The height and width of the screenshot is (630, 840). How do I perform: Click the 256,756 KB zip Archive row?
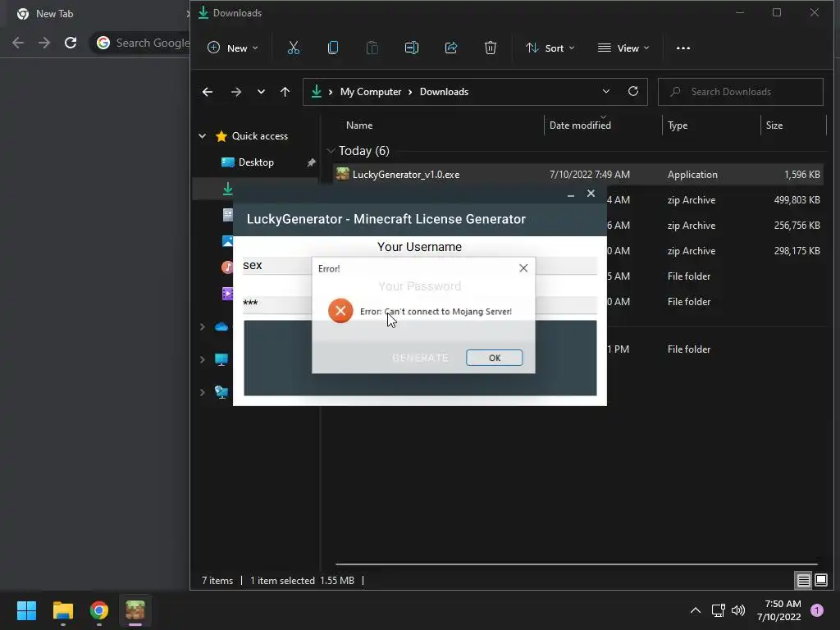(x=715, y=226)
